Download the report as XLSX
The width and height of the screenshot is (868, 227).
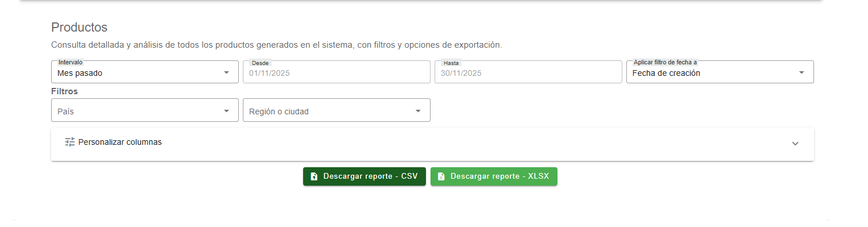pyautogui.click(x=494, y=176)
